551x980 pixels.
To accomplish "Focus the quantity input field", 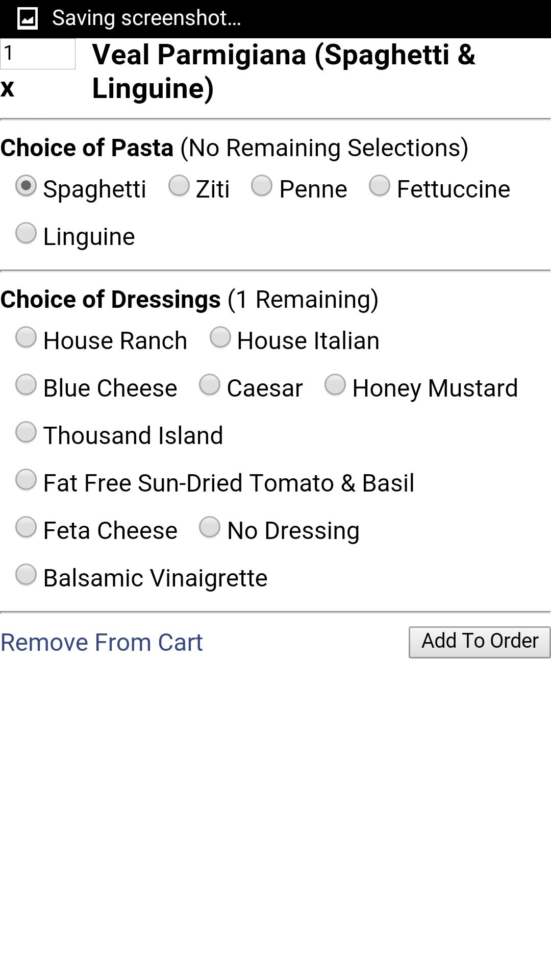I will [x=38, y=54].
